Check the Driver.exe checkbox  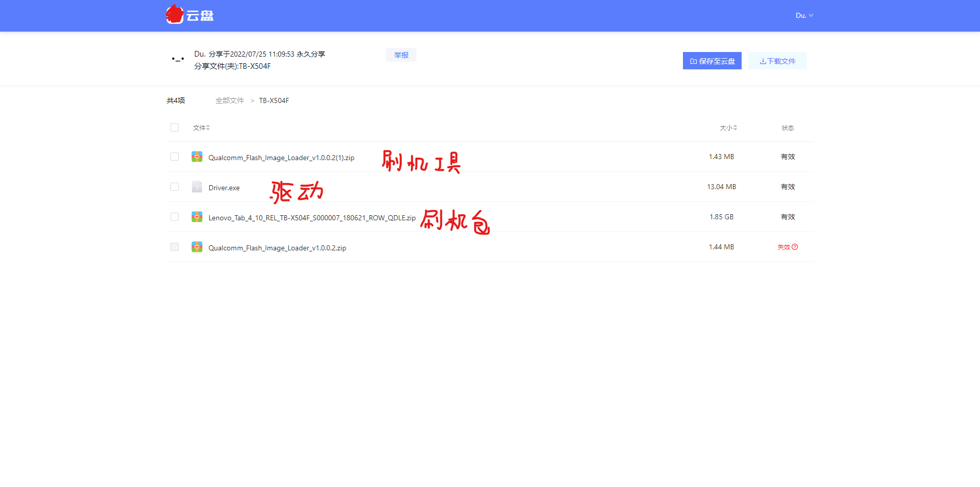pos(175,187)
